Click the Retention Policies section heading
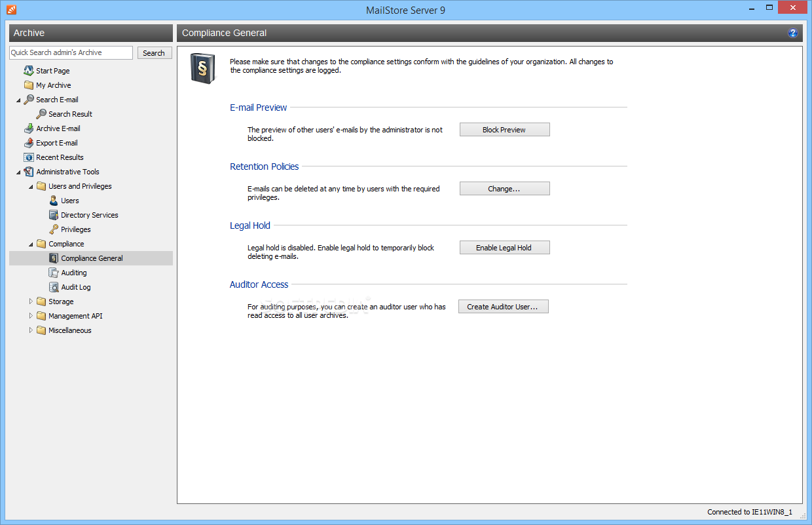Viewport: 812px width, 525px height. pyautogui.click(x=265, y=166)
